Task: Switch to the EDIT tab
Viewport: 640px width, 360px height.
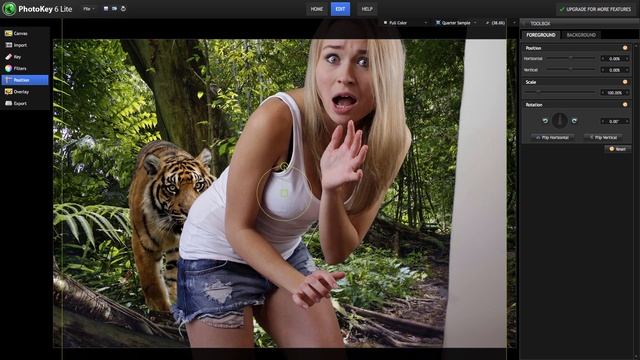Action: [x=340, y=9]
